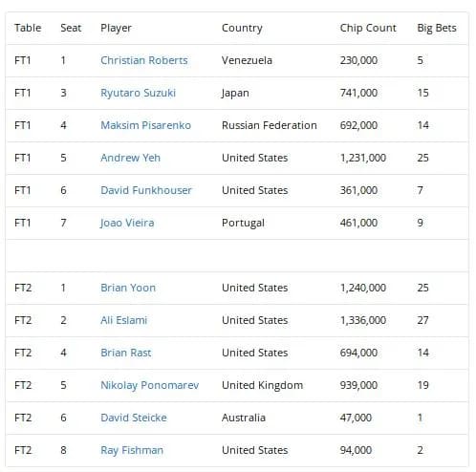476x472 pixels.
Task: Click the Chip Count column header
Action: 368,28
